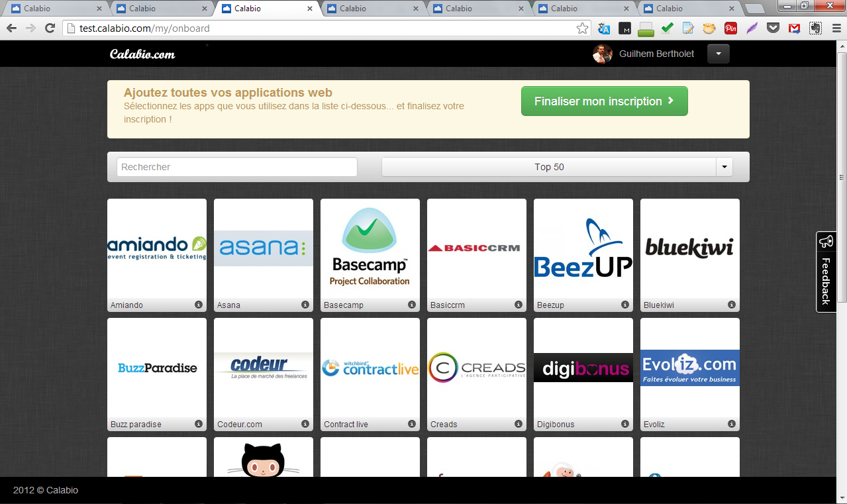847x504 pixels.
Task: Switch to the first Calabio browser tab
Action: pyautogui.click(x=56, y=9)
